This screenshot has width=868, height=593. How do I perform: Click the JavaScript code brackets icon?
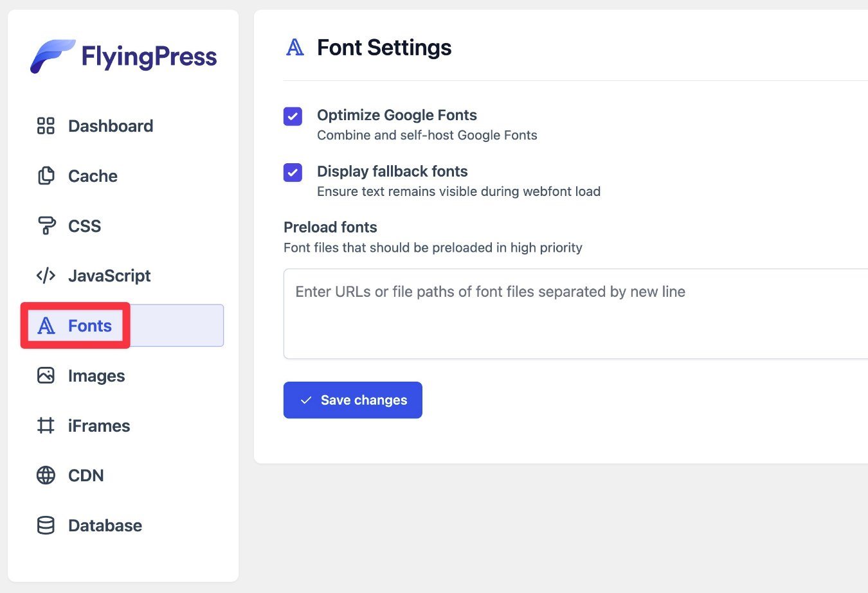pos(46,276)
